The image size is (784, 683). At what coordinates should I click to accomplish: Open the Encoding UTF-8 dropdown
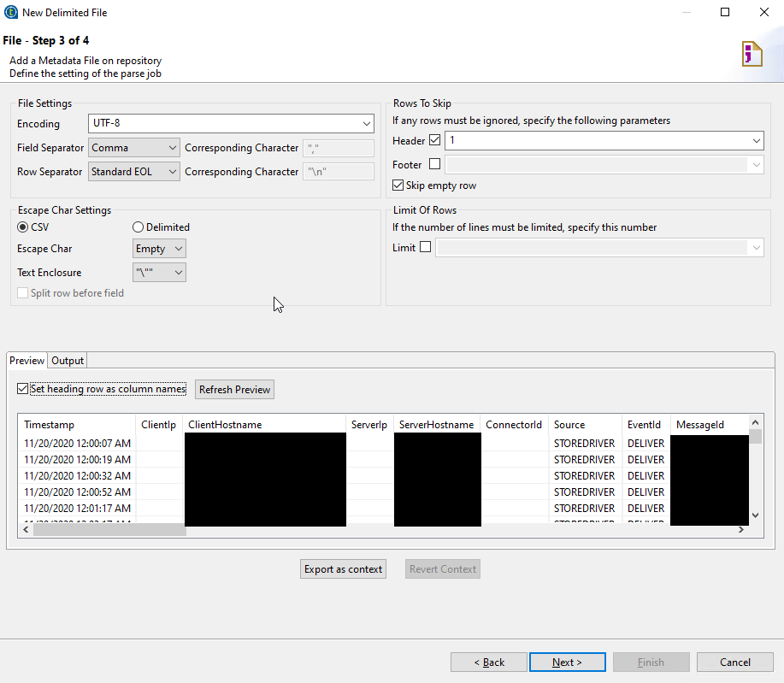tap(231, 123)
